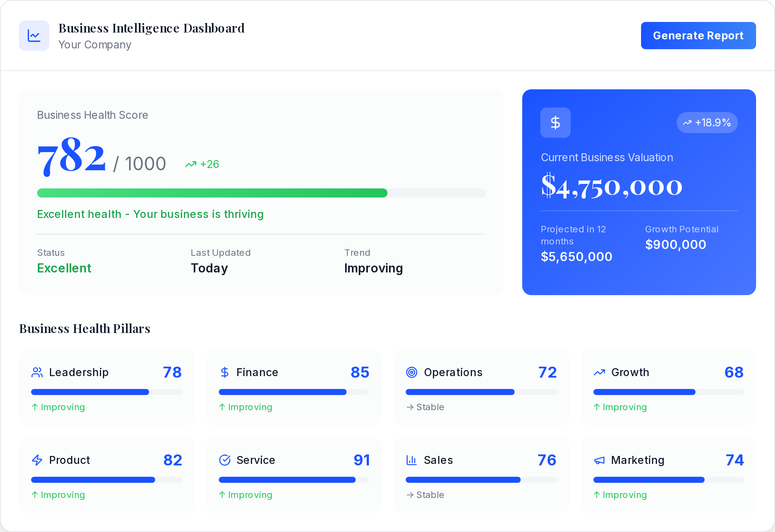The height and width of the screenshot is (532, 775).
Task: Click the up arrow in Leadership's Improving trend
Action: pyautogui.click(x=35, y=407)
